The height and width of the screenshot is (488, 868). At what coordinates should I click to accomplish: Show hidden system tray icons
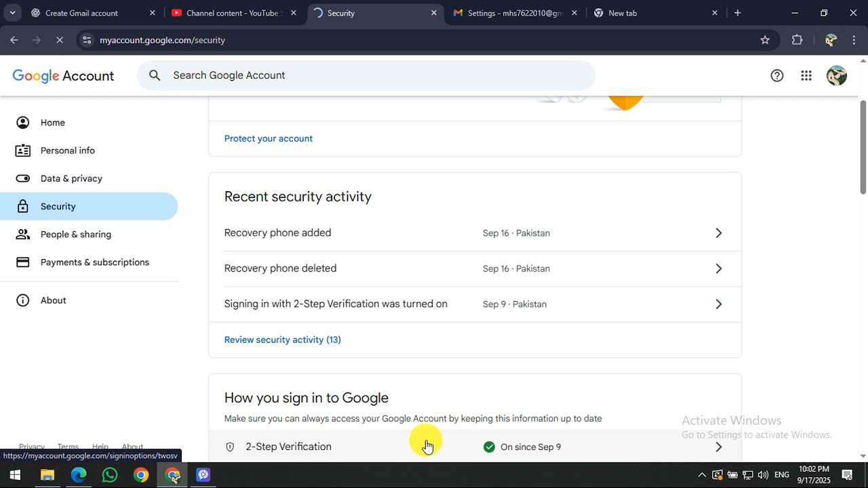tap(702, 475)
